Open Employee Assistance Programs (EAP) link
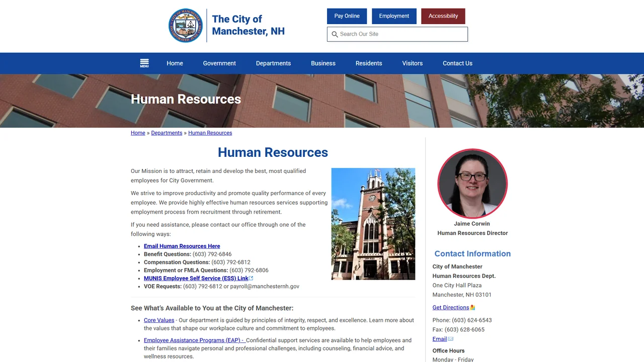This screenshot has width=644, height=362. 194,340
